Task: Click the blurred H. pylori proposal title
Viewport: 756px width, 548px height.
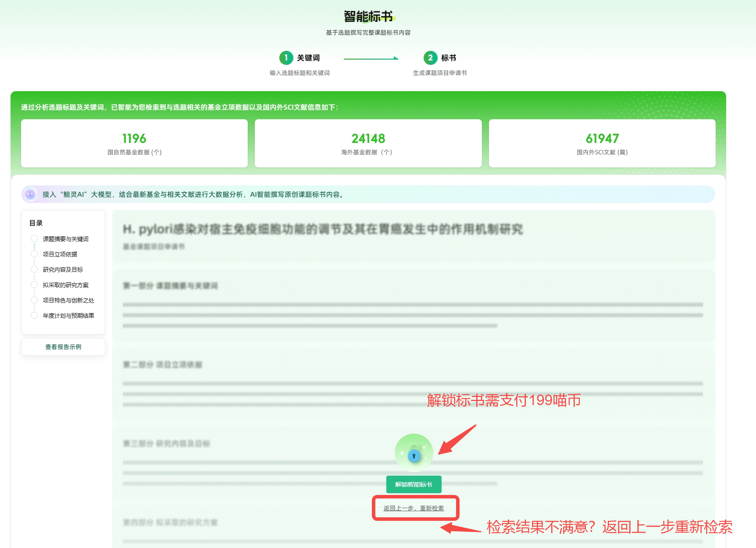Action: (323, 229)
